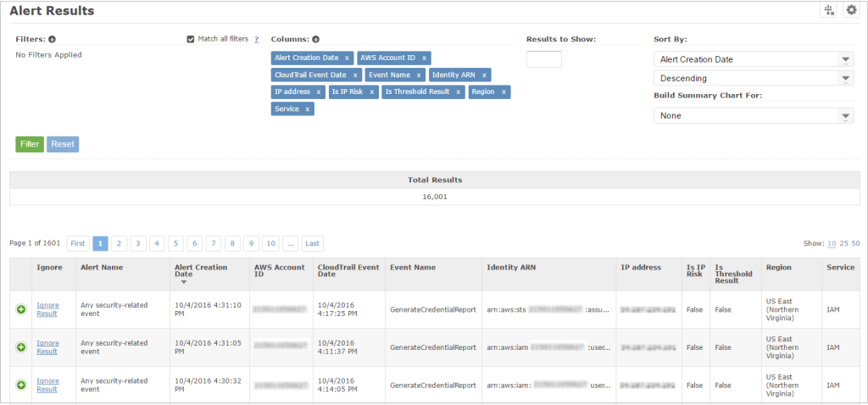Go to page 3

(x=138, y=243)
